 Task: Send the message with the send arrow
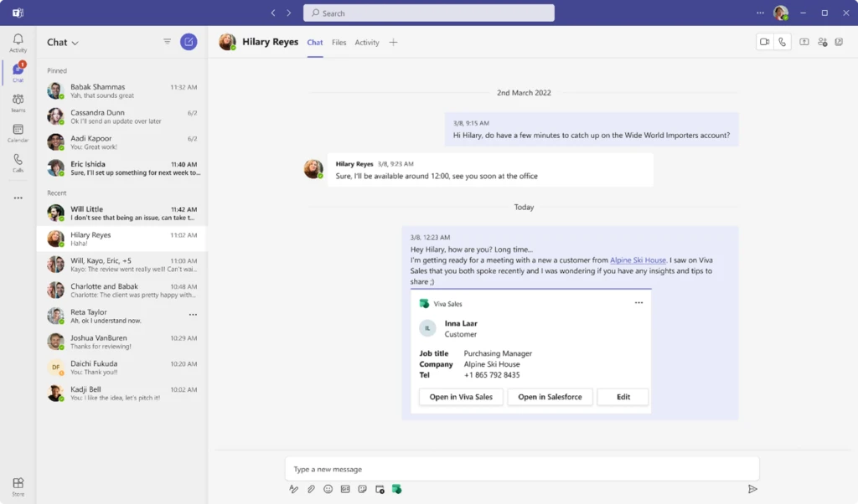tap(752, 489)
